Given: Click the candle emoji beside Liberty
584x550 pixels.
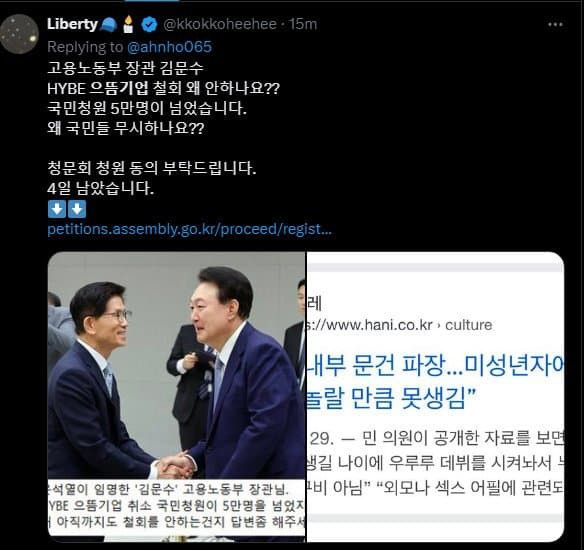Looking at the screenshot, I should tap(128, 25).
